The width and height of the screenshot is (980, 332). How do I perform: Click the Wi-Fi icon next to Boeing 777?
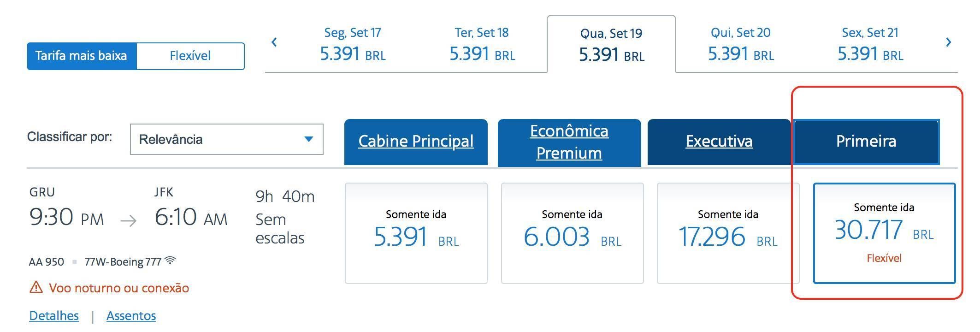click(x=170, y=261)
